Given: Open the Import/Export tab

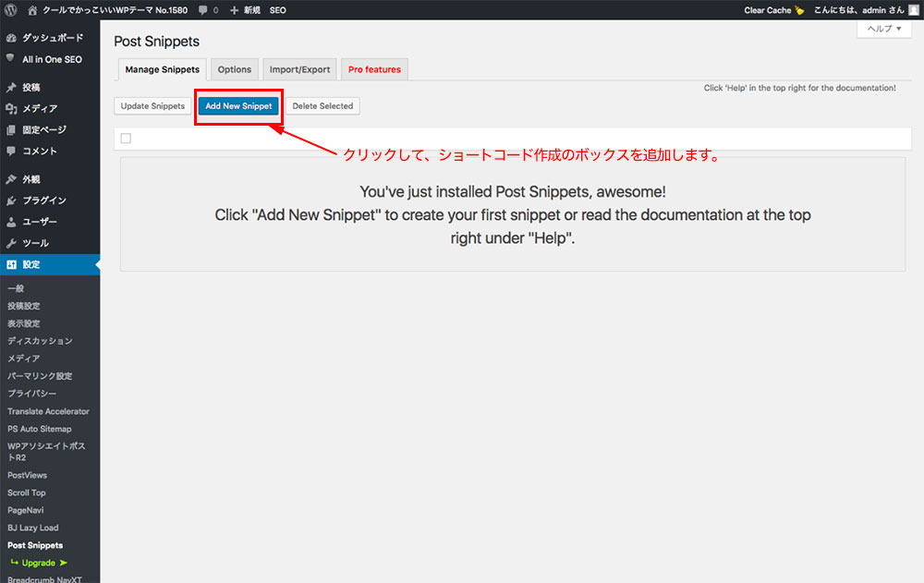Looking at the screenshot, I should click(x=300, y=69).
